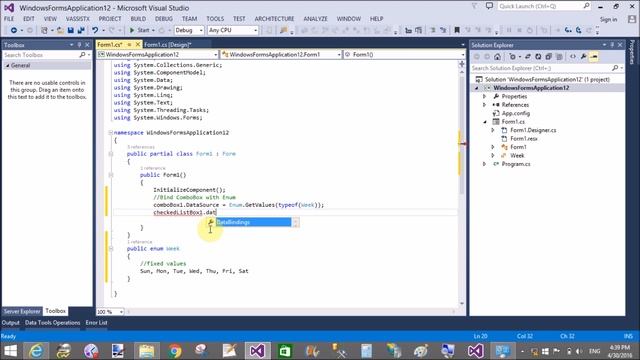Viewport: 640px width, 360px height.
Task: Click the Refresh icon in Solution Explorer
Action: 538,57
